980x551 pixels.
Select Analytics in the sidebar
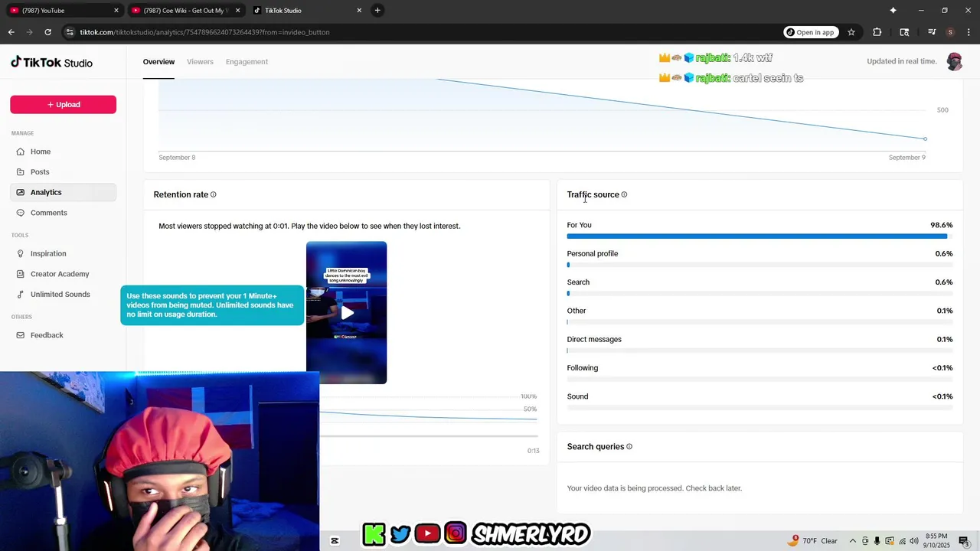point(63,192)
